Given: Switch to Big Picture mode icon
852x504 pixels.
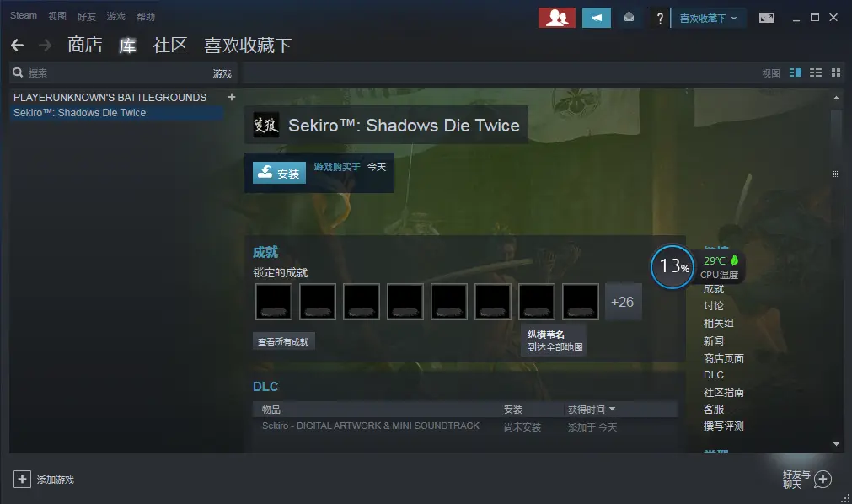Looking at the screenshot, I should coord(767,18).
